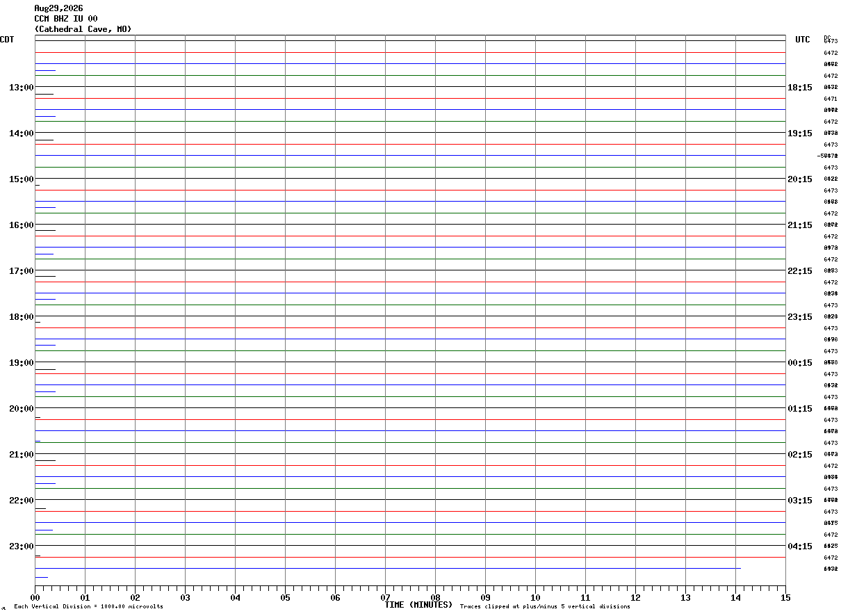Screen dimensions: 841x616
Task: Select the 17:00 CDT time label
Action: pyautogui.click(x=21, y=271)
